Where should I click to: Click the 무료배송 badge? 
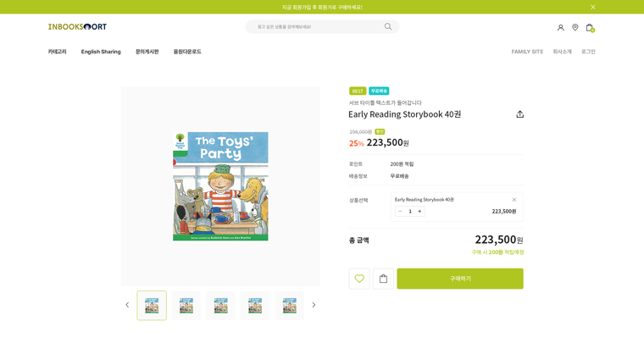[x=379, y=91]
